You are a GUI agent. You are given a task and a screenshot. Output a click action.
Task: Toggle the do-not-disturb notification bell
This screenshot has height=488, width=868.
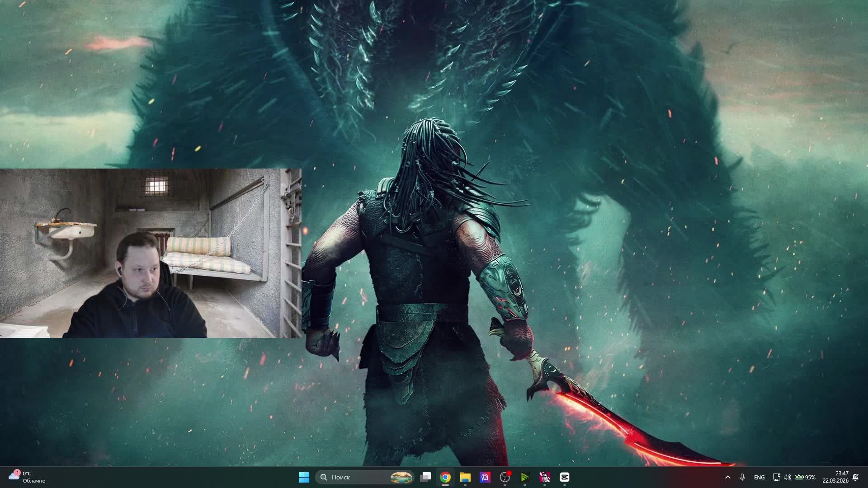pos(855,477)
